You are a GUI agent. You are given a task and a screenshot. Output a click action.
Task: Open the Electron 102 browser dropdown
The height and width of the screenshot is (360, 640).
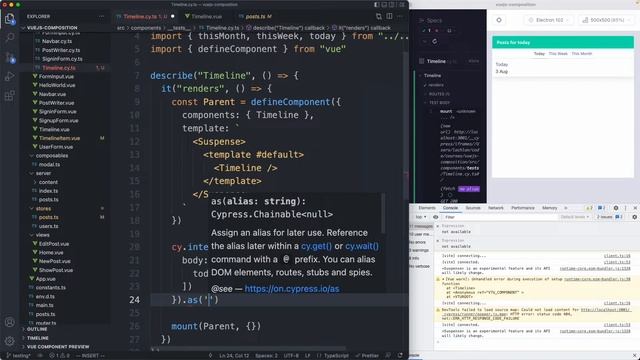(x=549, y=20)
